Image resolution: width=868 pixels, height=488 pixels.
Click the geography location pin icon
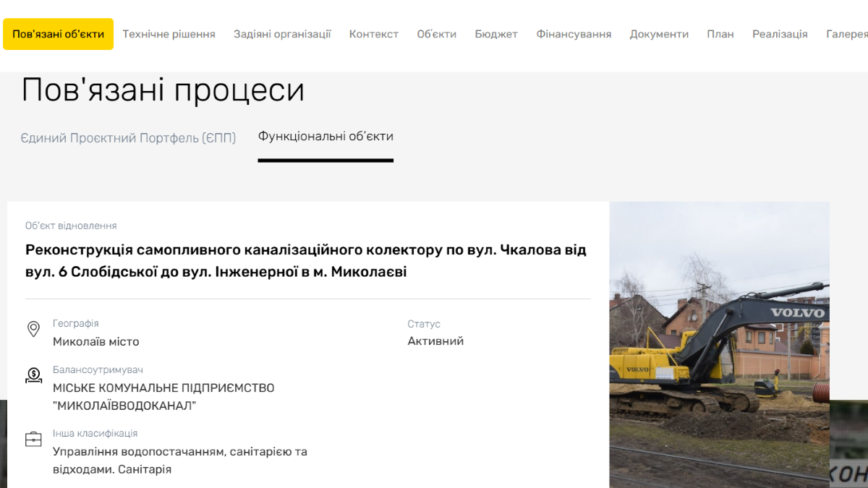coord(33,330)
